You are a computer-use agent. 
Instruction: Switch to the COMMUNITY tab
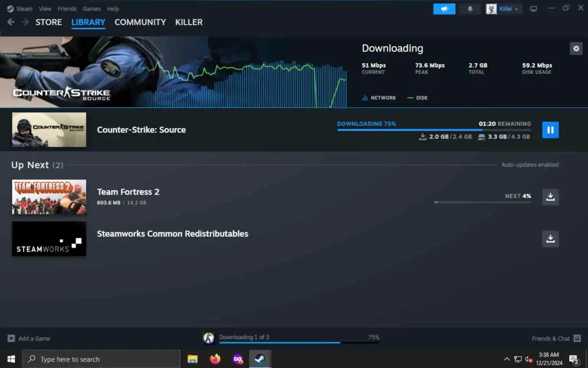pyautogui.click(x=140, y=22)
